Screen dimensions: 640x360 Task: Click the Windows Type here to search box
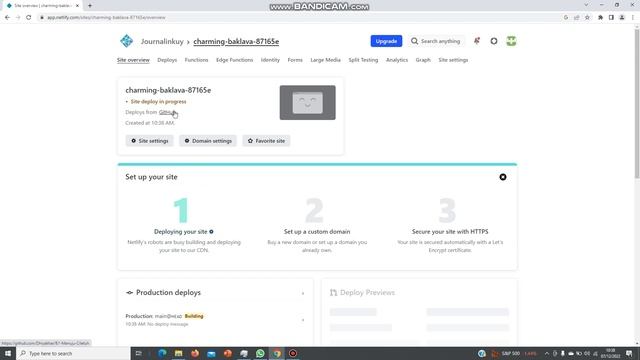[73, 353]
